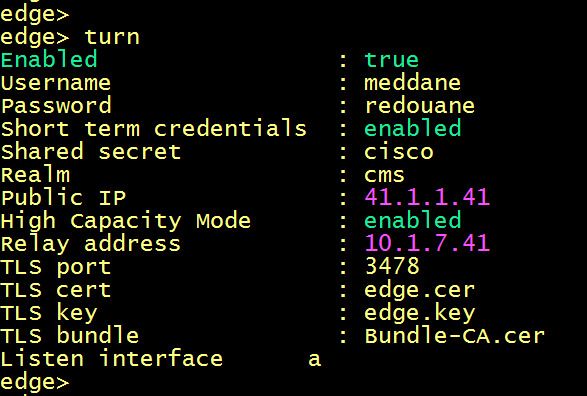Screen dimensions: 587x396
Task: Click the TLS port number 3478
Action: [x=392, y=266]
